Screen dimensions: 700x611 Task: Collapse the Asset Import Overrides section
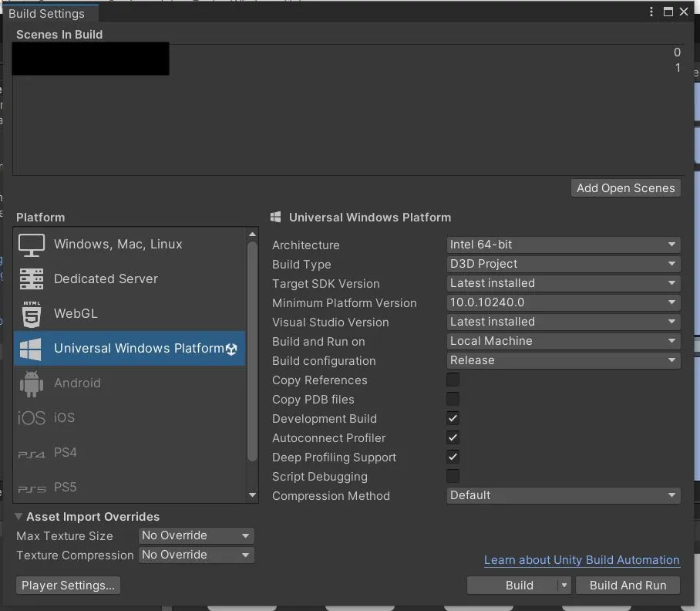[19, 516]
